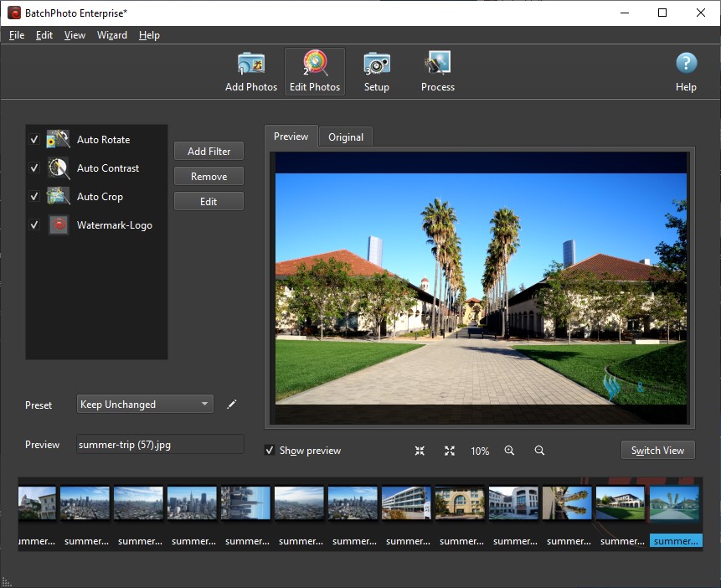The width and height of the screenshot is (721, 588).
Task: Click the Preview filename input field
Action: (159, 445)
